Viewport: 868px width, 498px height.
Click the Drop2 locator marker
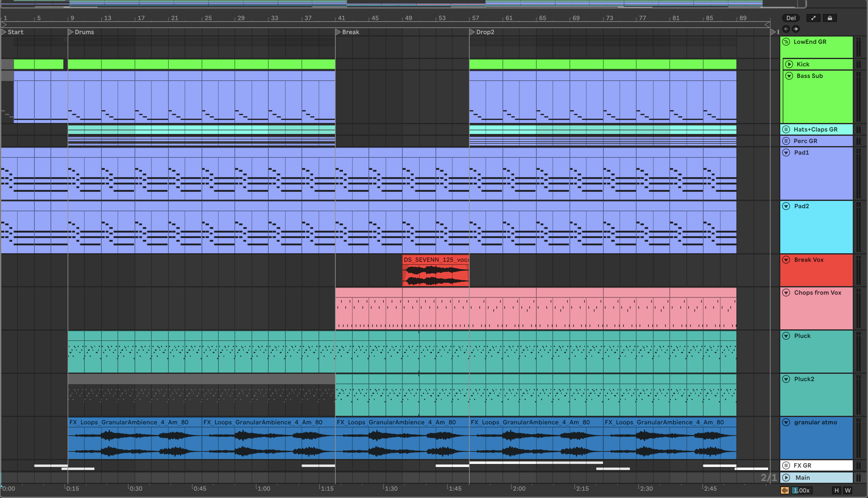tap(472, 32)
